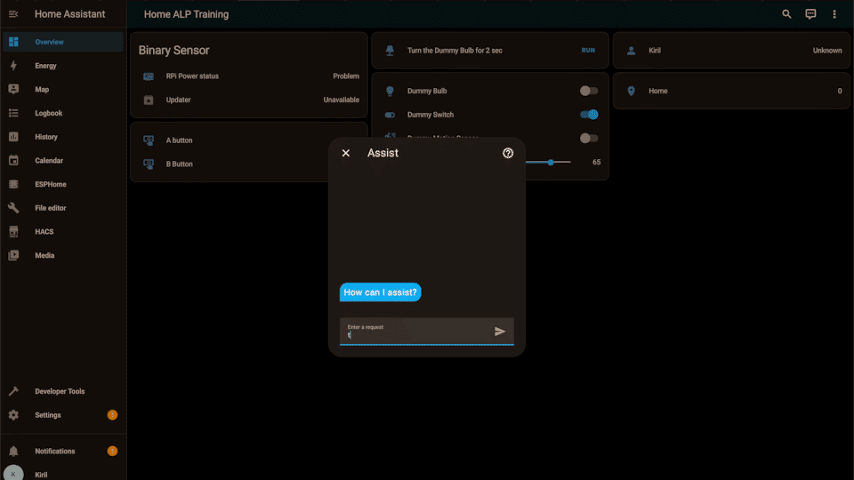Click the Binary Sensor card heading
Image resolution: width=854 pixels, height=480 pixels.
pyautogui.click(x=174, y=50)
